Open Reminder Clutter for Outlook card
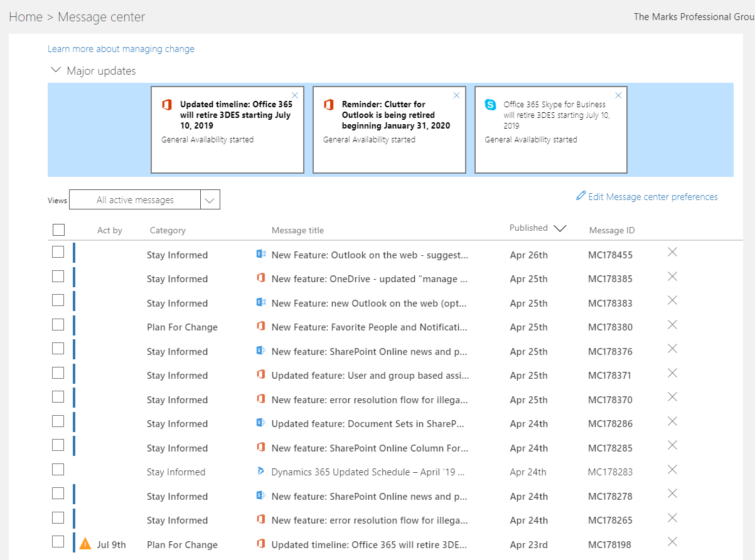The height and width of the screenshot is (560, 755). click(x=389, y=130)
